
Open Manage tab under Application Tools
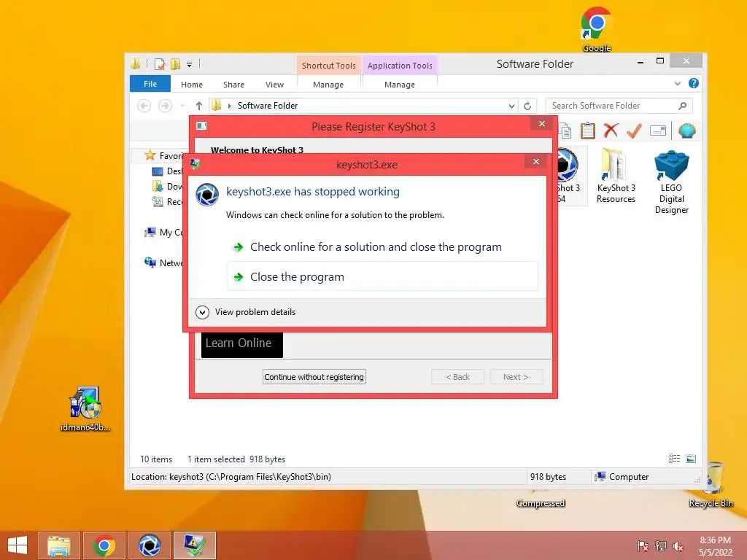[400, 85]
